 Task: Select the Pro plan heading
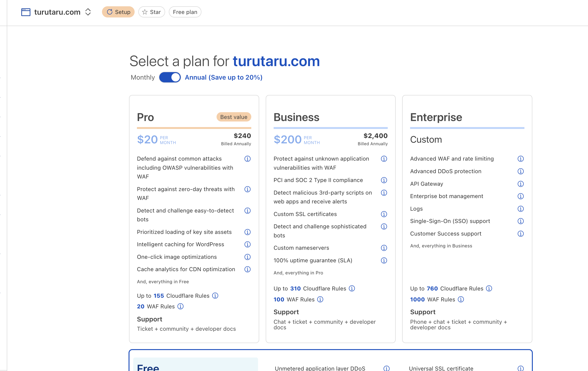145,117
